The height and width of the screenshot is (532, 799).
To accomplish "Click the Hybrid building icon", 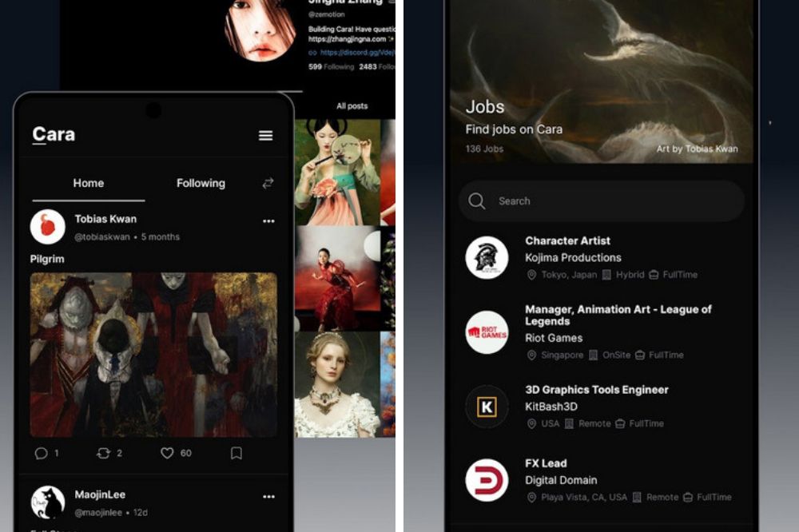I will tap(606, 275).
